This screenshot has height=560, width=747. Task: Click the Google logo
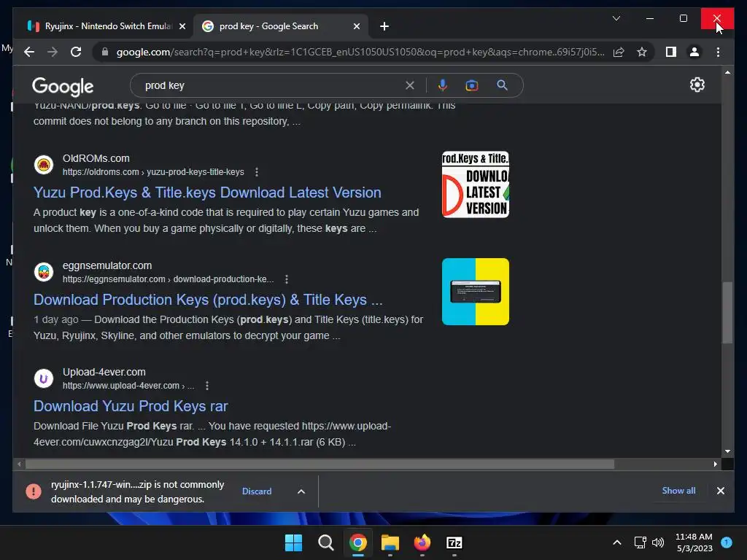[x=63, y=86]
